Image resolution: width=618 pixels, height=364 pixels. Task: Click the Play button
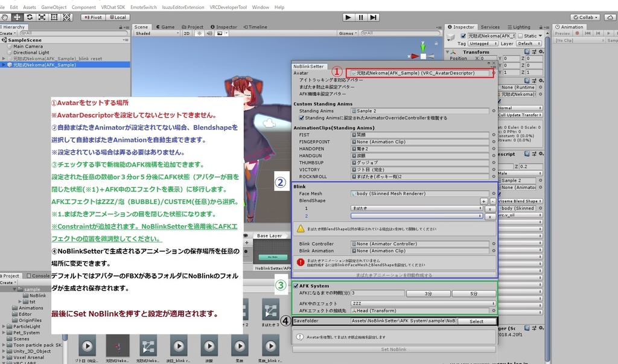pyautogui.click(x=348, y=18)
